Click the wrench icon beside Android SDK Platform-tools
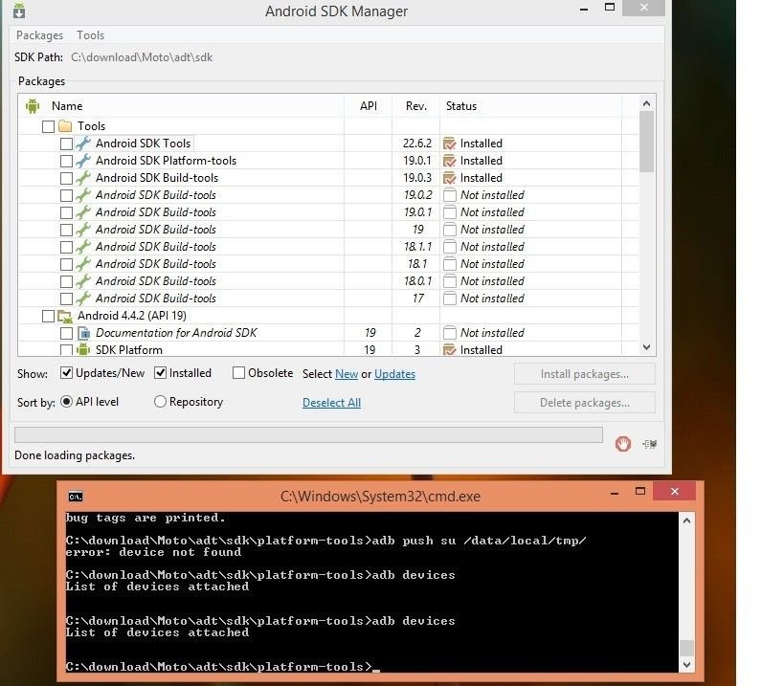Viewport: 784px width, 686px height. pos(83,161)
